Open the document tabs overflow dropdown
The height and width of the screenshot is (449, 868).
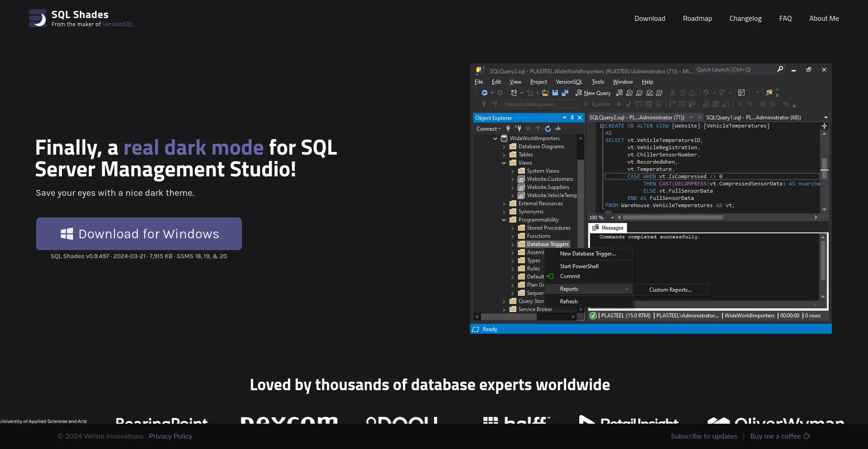pos(826,118)
